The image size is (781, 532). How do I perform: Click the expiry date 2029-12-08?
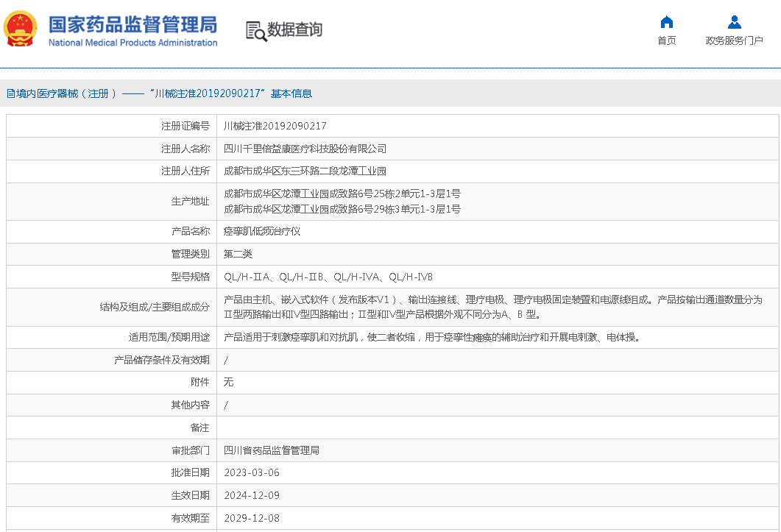[x=251, y=518]
